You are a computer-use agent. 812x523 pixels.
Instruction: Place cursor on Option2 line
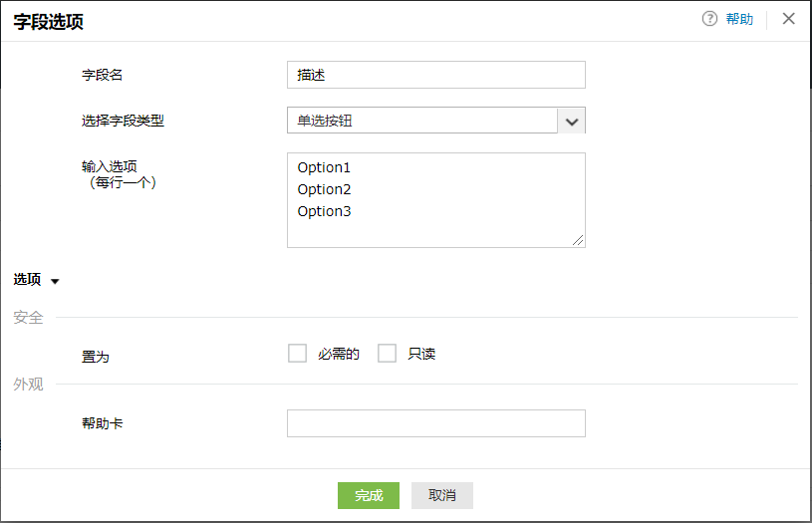click(x=325, y=189)
